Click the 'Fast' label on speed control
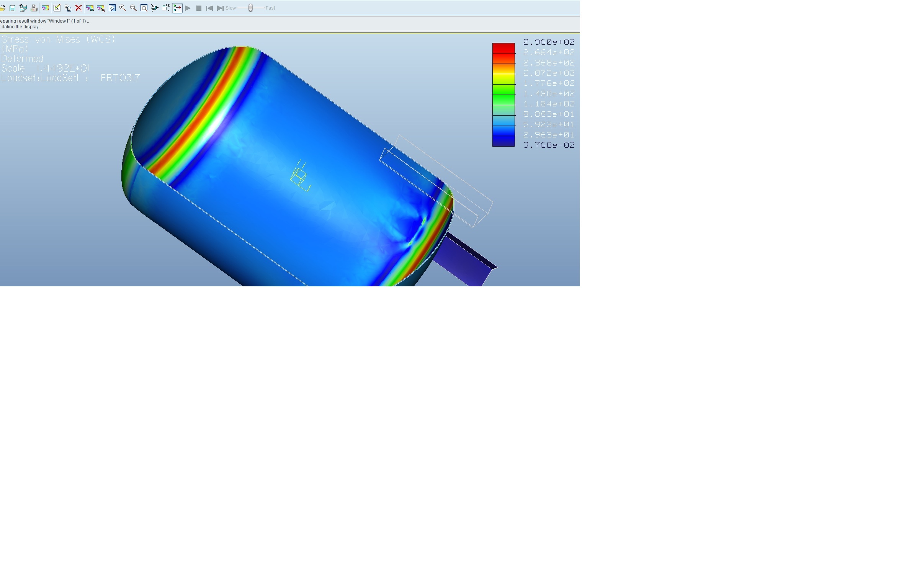This screenshot has width=922, height=588. [x=270, y=8]
